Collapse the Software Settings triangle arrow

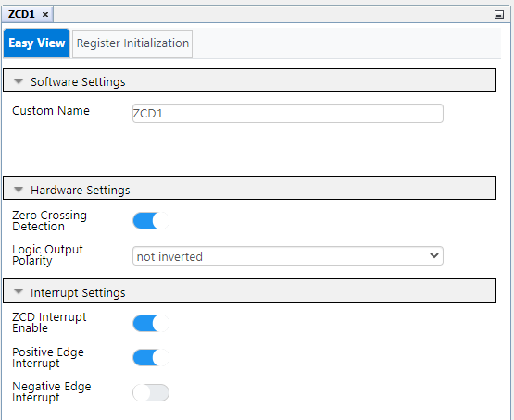[x=19, y=80]
